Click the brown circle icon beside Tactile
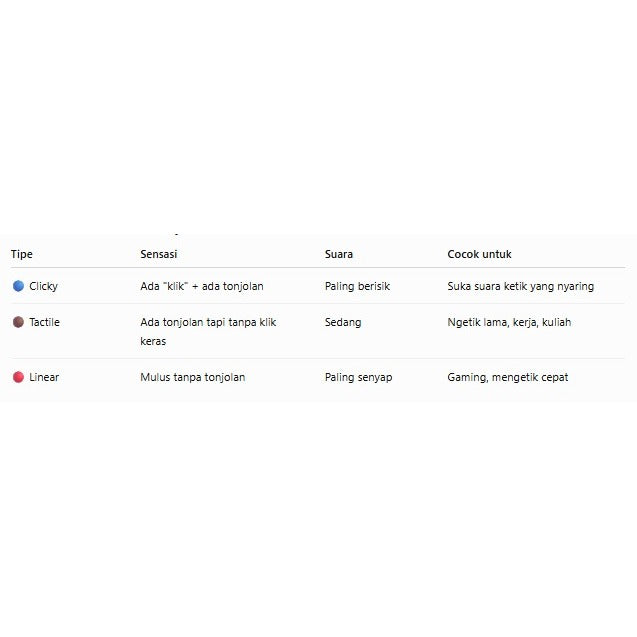The height and width of the screenshot is (637, 637). (x=18, y=322)
